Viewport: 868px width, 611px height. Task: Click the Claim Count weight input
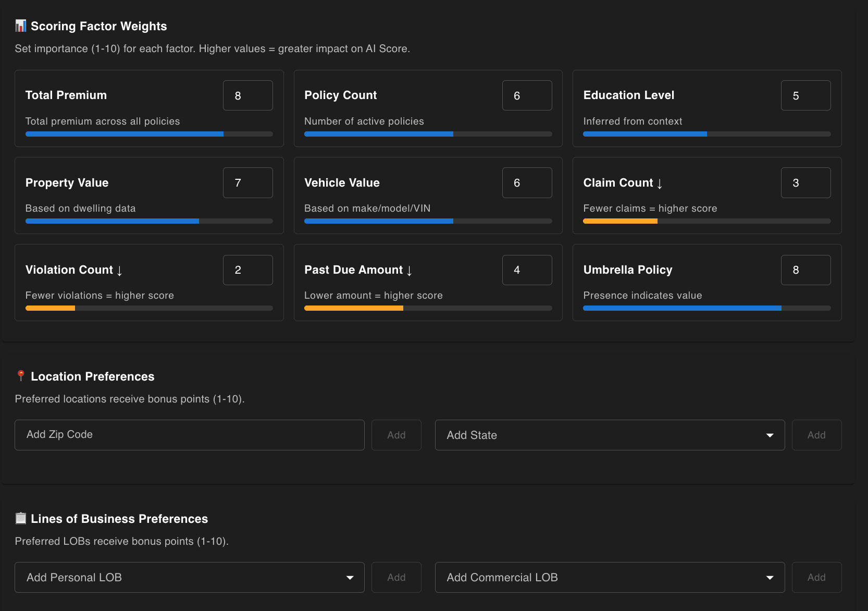(806, 182)
